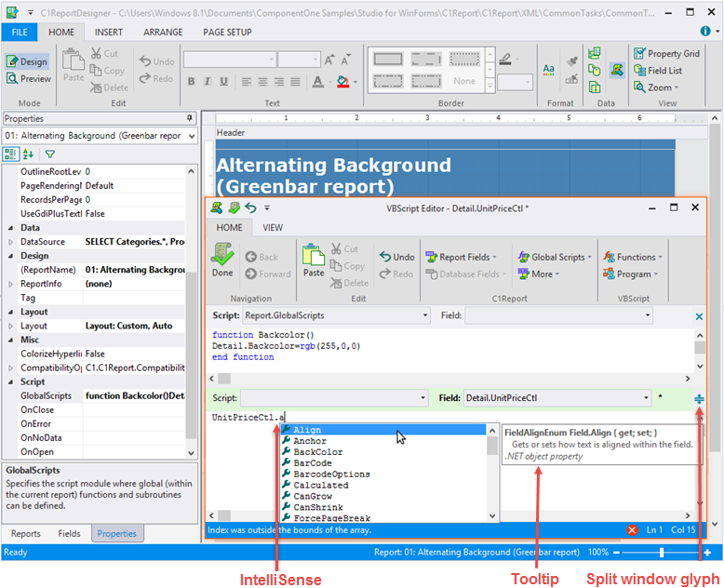This screenshot has width=724, height=588.
Task: Increase font size with grow-font icon
Action: pyautogui.click(x=329, y=60)
